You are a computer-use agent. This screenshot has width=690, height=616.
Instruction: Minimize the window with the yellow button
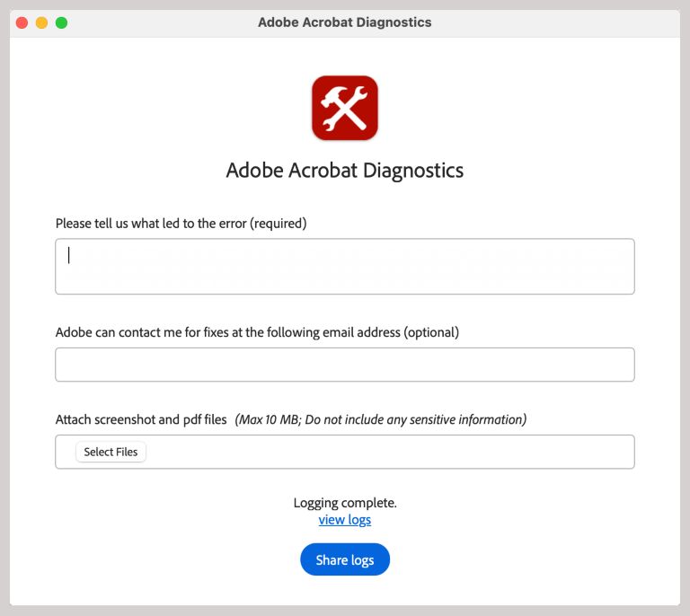[x=42, y=22]
